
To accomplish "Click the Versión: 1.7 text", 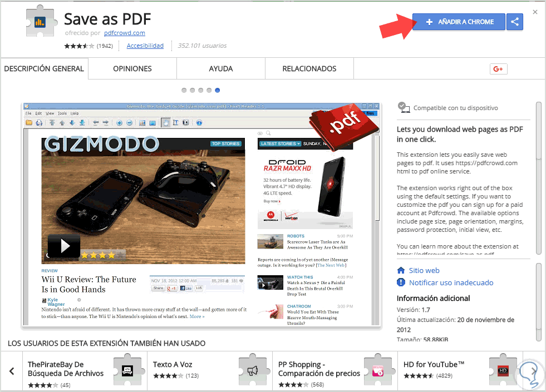I will 414,310.
